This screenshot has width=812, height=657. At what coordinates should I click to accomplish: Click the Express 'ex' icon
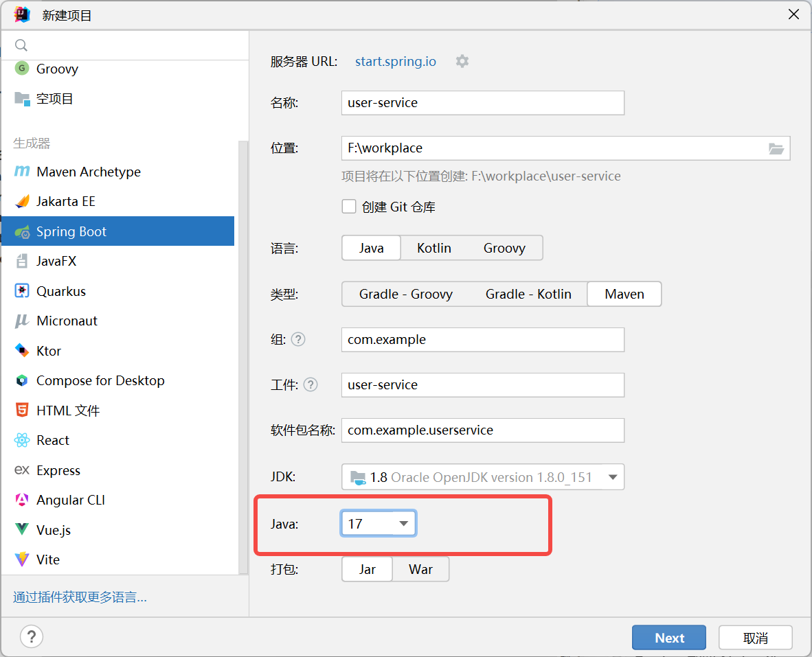tap(22, 470)
